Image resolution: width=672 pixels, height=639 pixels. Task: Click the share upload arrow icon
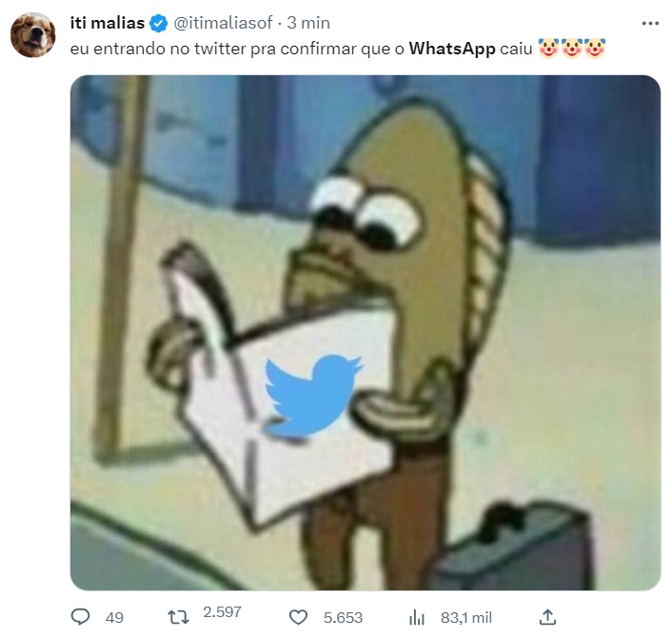point(547,616)
